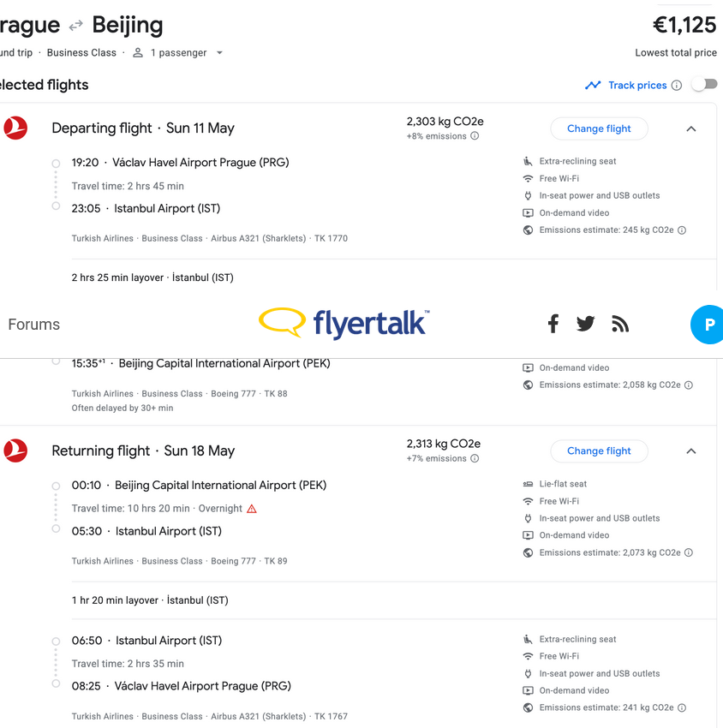
Task: Click the blue P profile avatar
Action: pyautogui.click(x=708, y=325)
